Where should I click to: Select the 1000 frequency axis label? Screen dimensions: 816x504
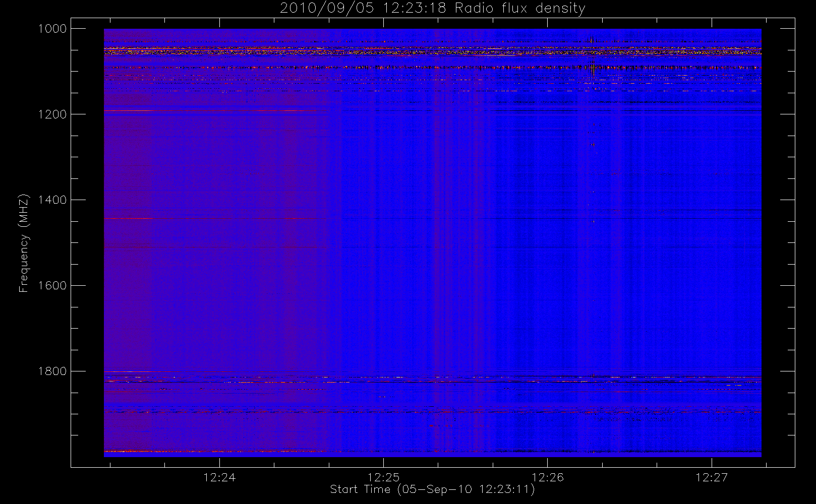[x=52, y=29]
